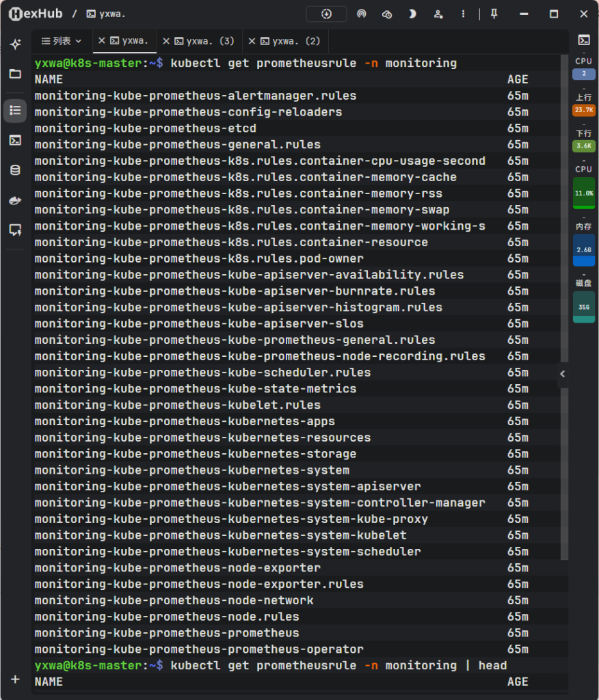Click the green CPU usage bar indicator
This screenshot has width=599, height=700.
(584, 193)
